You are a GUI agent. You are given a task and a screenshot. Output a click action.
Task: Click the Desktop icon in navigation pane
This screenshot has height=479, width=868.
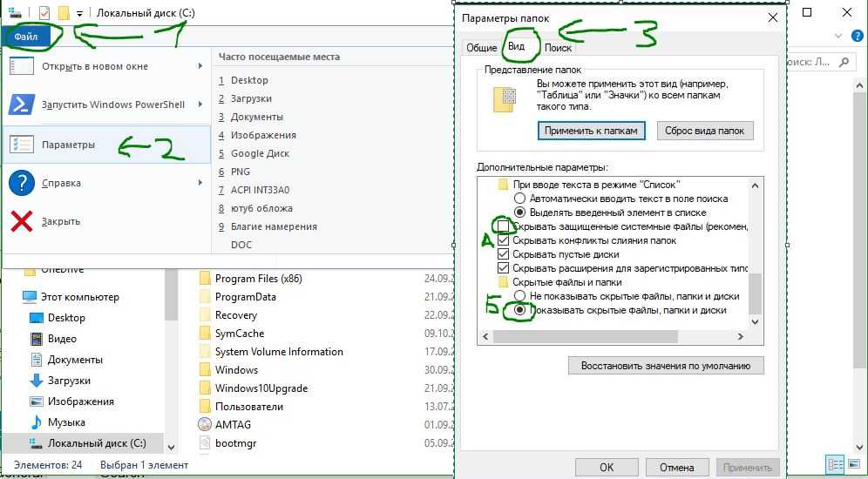tap(36, 318)
